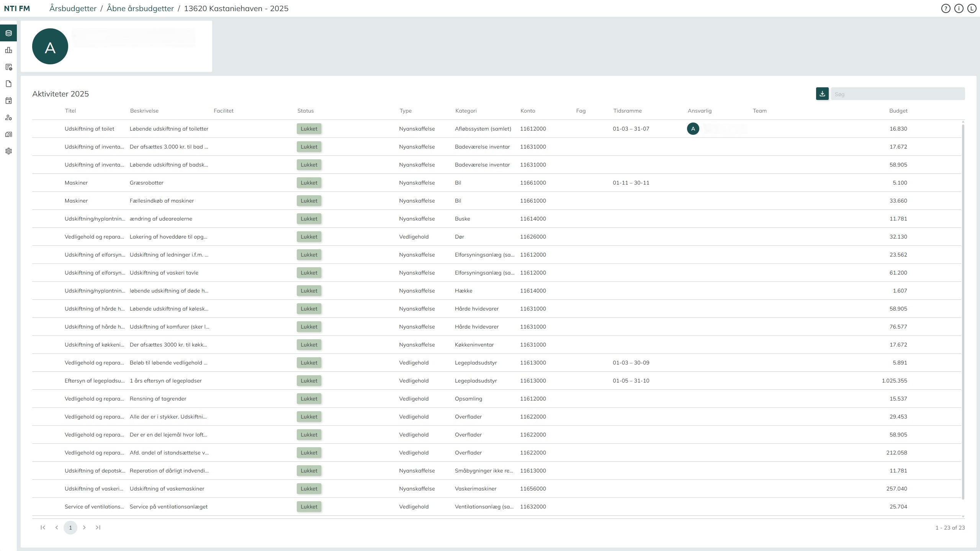This screenshot has width=980, height=551.
Task: Open the bar chart sidebar icon
Action: click(x=8, y=50)
